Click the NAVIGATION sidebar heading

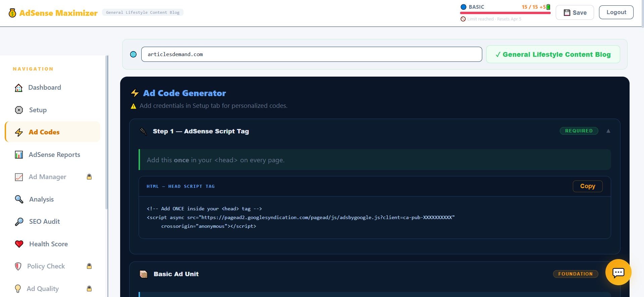(x=33, y=69)
